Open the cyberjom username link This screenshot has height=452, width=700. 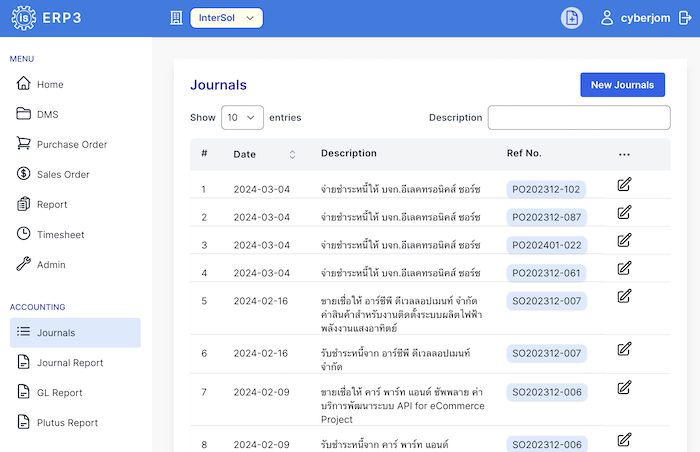coord(645,18)
